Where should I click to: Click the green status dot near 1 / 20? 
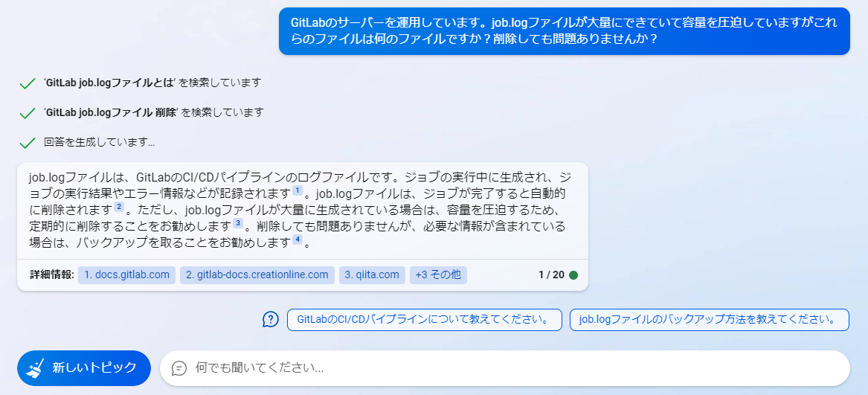(573, 275)
